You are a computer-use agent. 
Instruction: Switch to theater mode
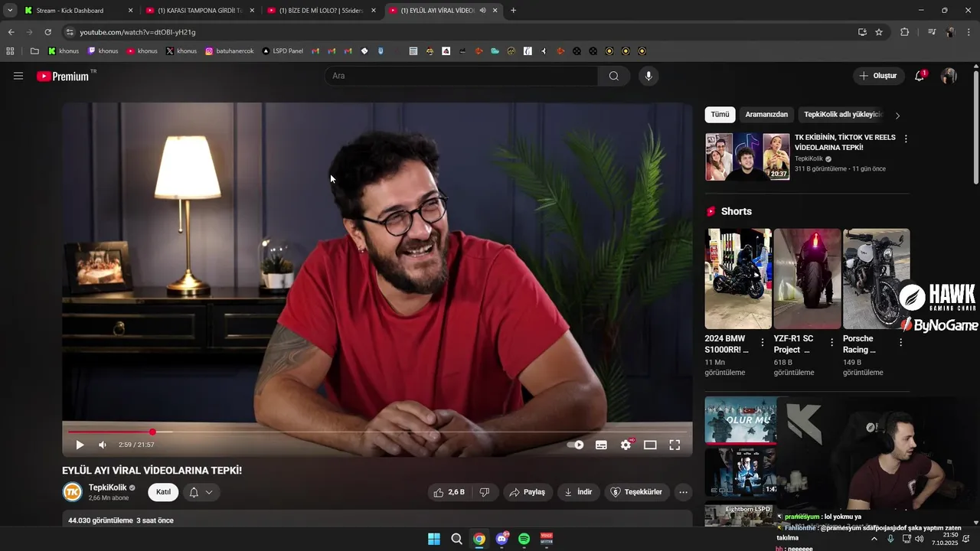[650, 445]
